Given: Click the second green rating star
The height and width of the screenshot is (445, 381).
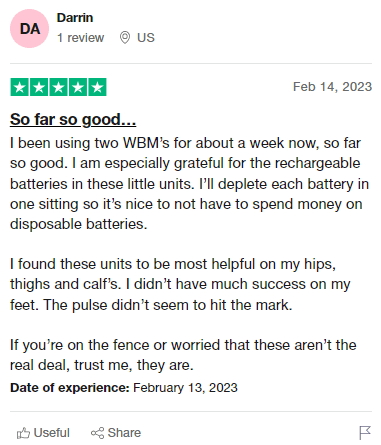Looking at the screenshot, I should (x=39, y=87).
